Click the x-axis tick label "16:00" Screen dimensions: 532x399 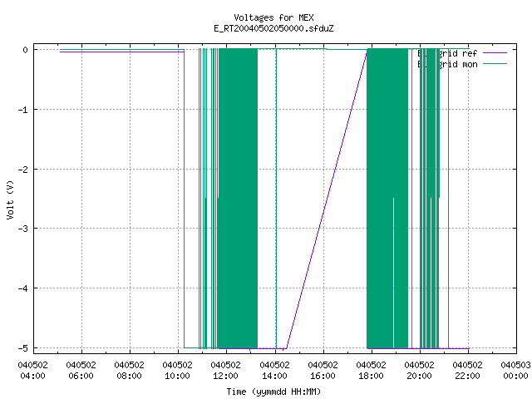point(323,376)
